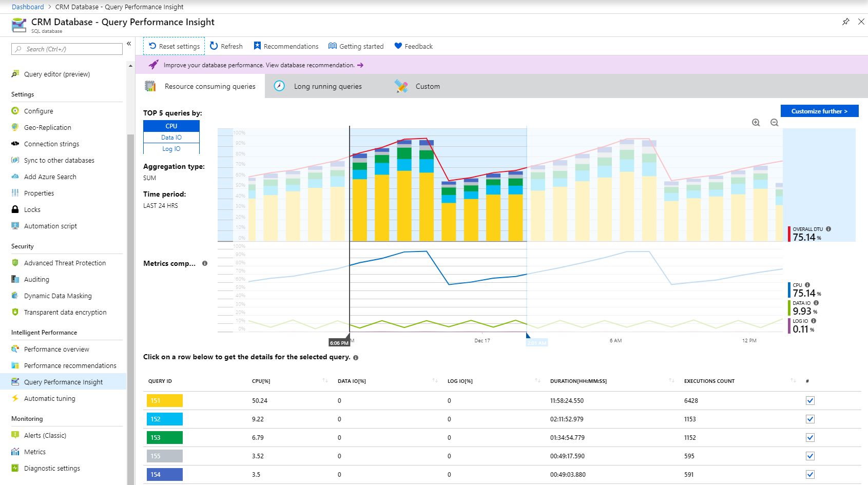Open the Custom queries tab

pos(427,86)
